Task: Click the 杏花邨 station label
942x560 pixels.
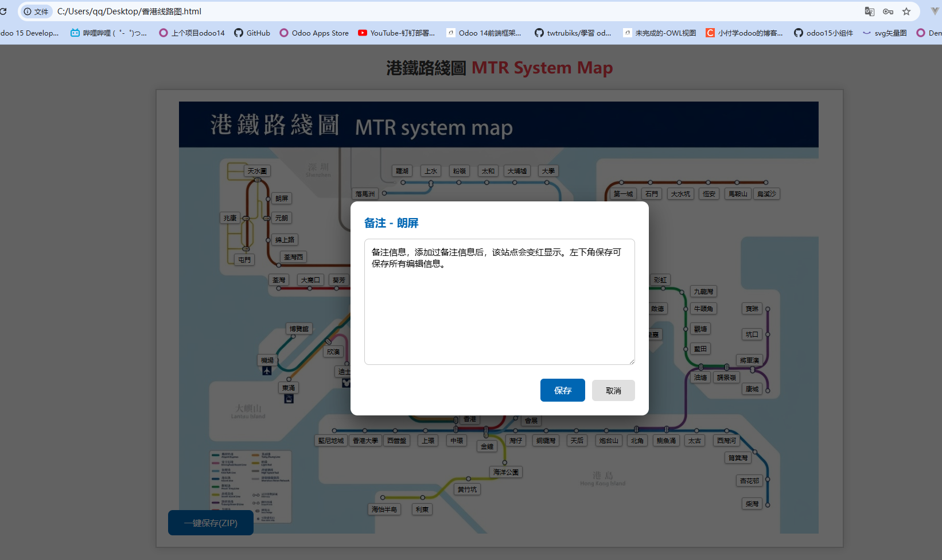Action: [749, 481]
